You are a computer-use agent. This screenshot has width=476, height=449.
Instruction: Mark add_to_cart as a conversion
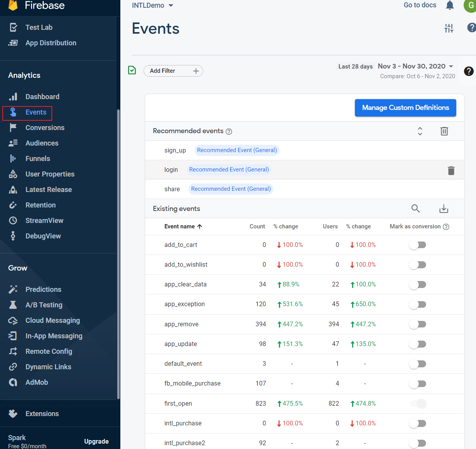pyautogui.click(x=418, y=245)
